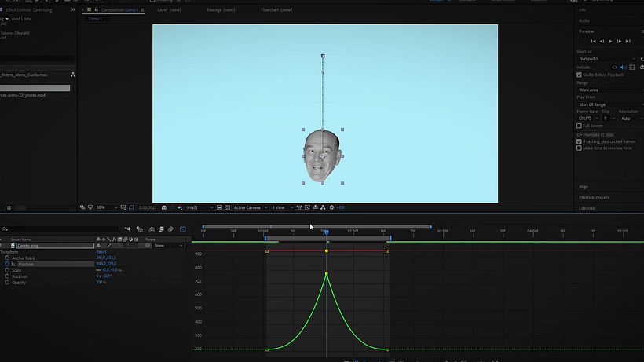Click the current time indicator in timeline ruler
The height and width of the screenshot is (362, 644).
click(x=327, y=232)
